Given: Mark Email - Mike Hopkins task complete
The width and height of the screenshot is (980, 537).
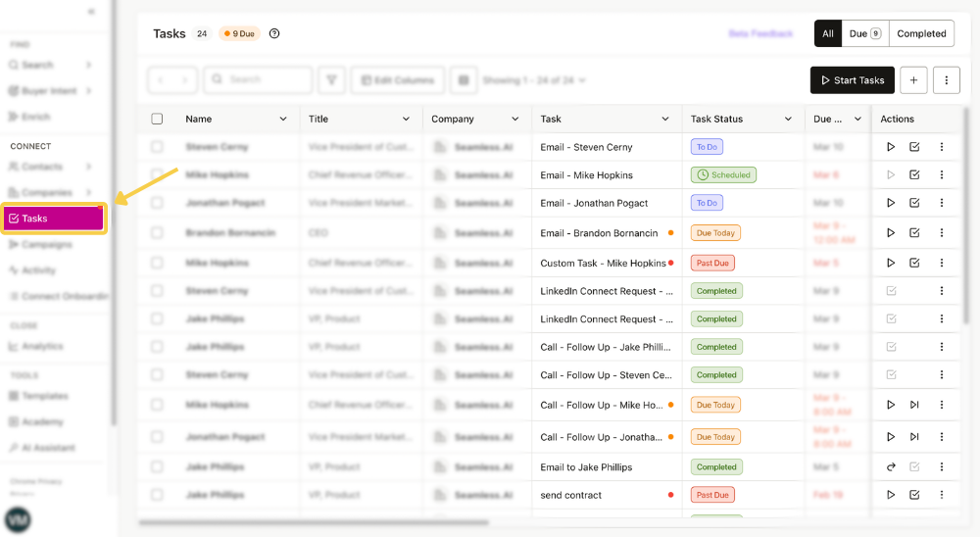Looking at the screenshot, I should point(914,175).
